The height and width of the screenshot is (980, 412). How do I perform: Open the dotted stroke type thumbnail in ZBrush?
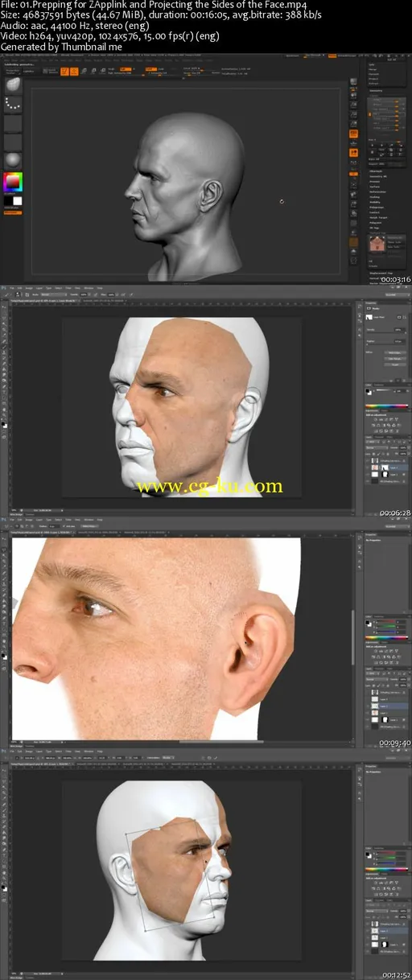(x=13, y=105)
